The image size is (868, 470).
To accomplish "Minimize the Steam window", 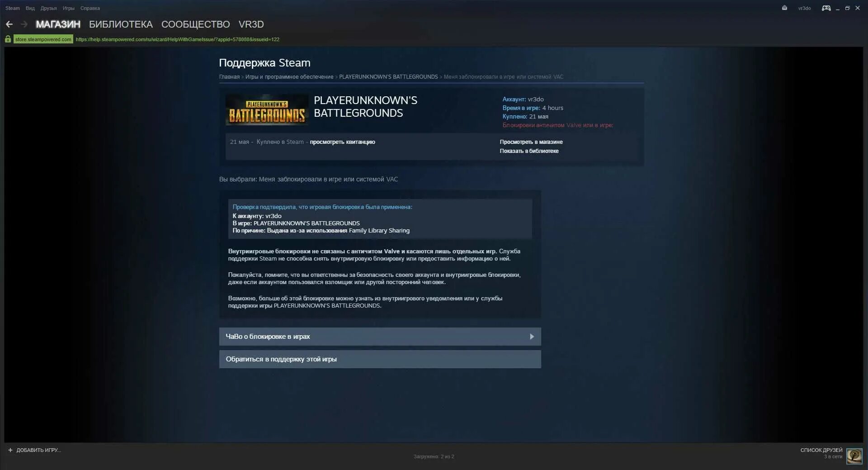I will [x=838, y=8].
